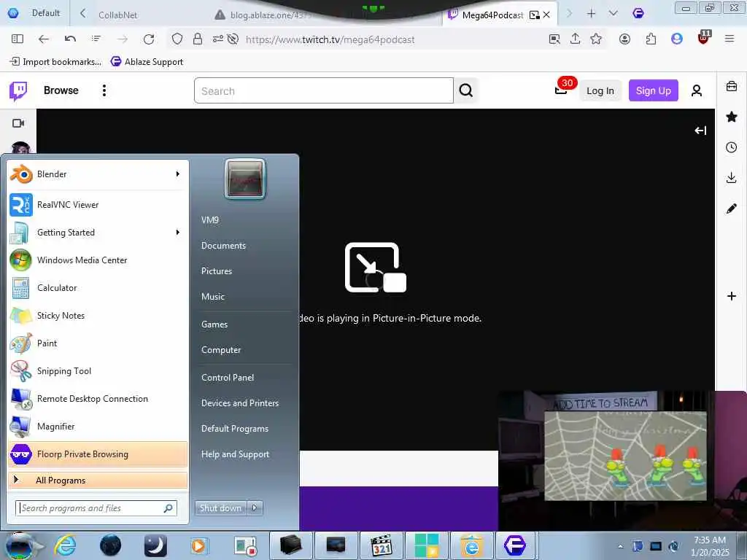Open the uBlock extension icon with badge
Image resolution: width=747 pixels, height=560 pixels.
point(704,38)
